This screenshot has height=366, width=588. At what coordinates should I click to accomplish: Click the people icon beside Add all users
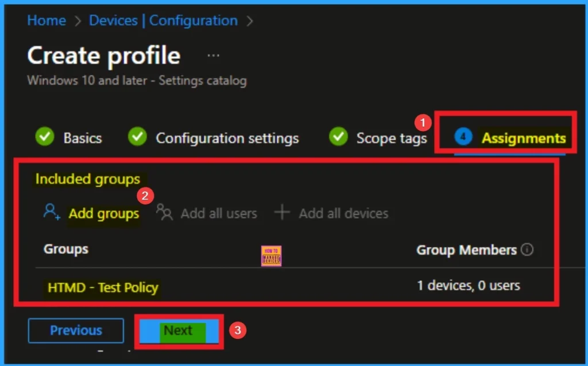(x=164, y=212)
